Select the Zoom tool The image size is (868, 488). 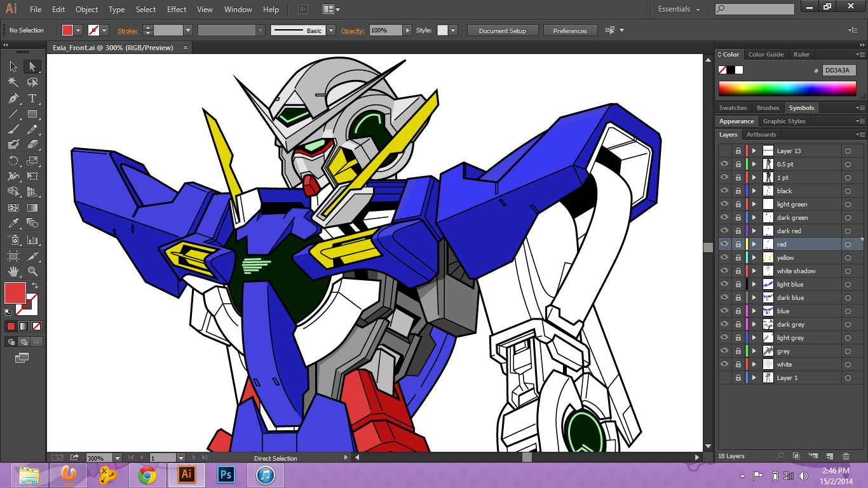point(32,271)
